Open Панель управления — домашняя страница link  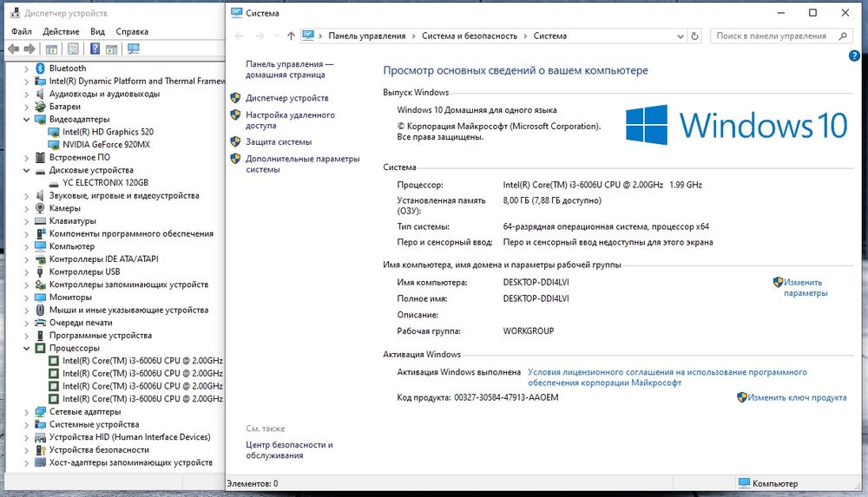pyautogui.click(x=289, y=69)
